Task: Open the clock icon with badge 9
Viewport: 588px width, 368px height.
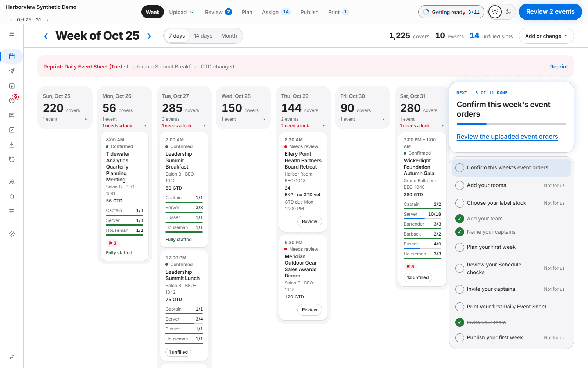Action: [x=12, y=100]
